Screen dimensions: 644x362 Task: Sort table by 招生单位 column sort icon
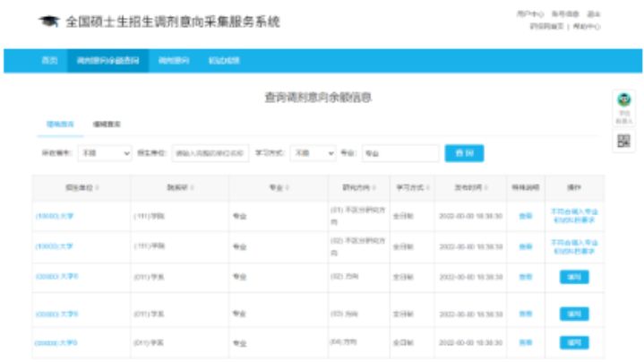98,188
